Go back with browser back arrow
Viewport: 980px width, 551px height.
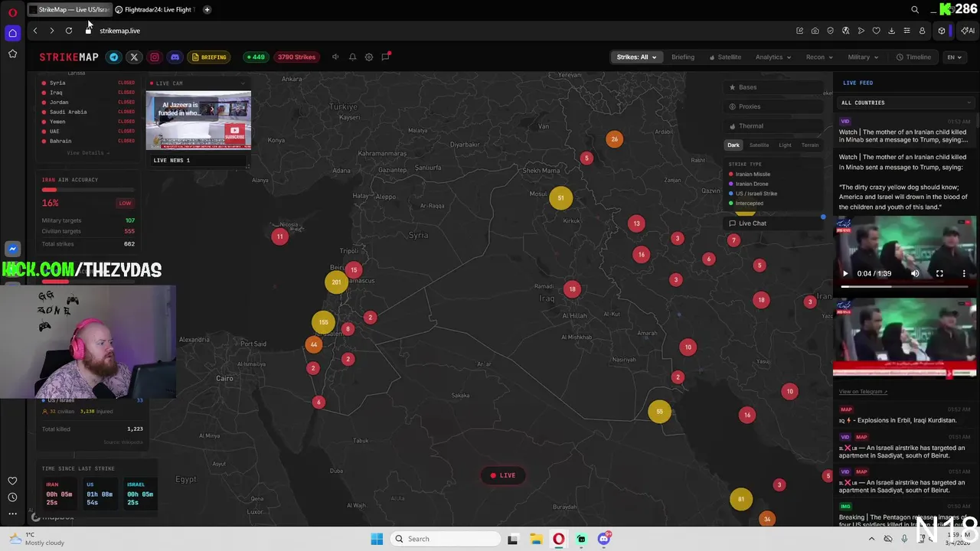coord(35,31)
